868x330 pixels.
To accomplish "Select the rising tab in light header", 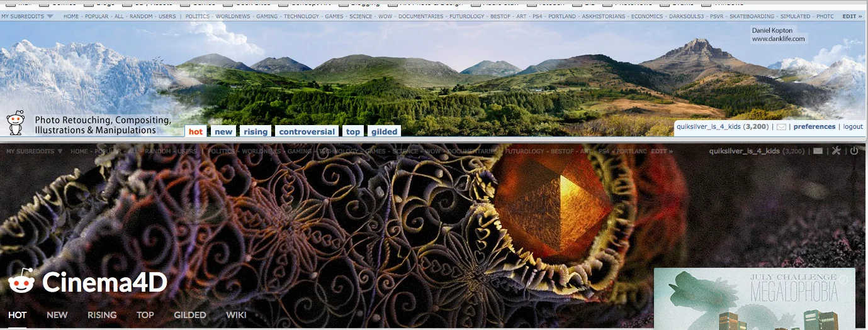I will 256,131.
